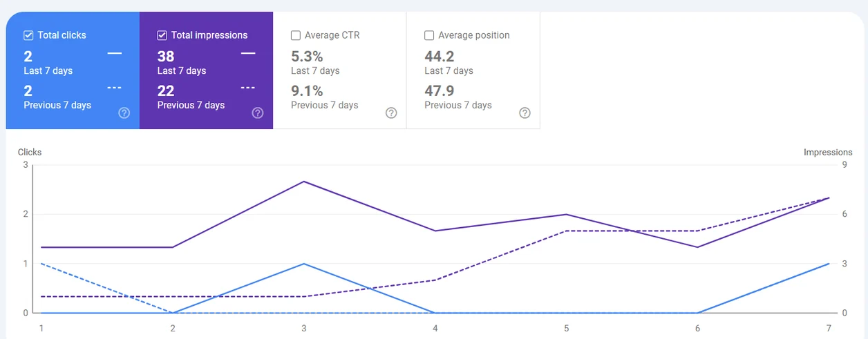Open the help icon in Total clicks card

[x=124, y=113]
